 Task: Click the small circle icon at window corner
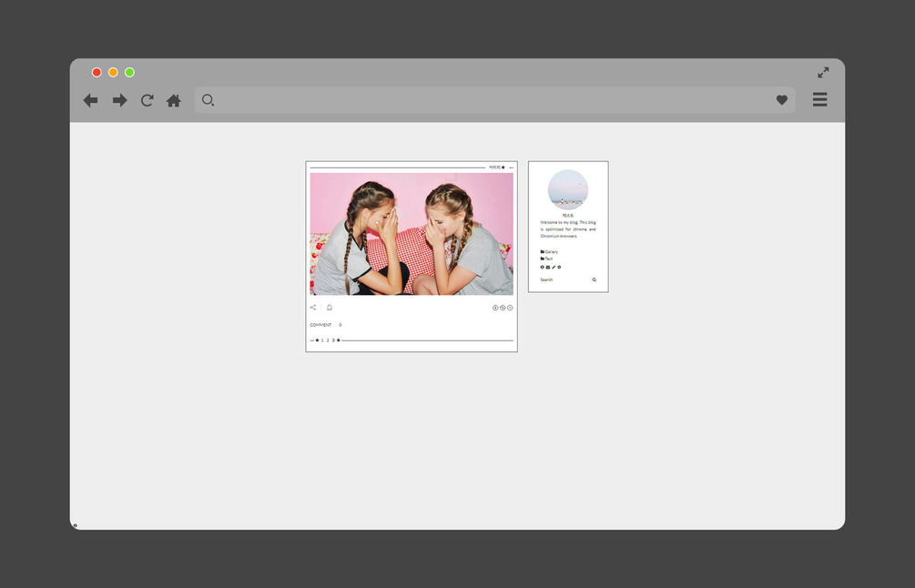75,525
